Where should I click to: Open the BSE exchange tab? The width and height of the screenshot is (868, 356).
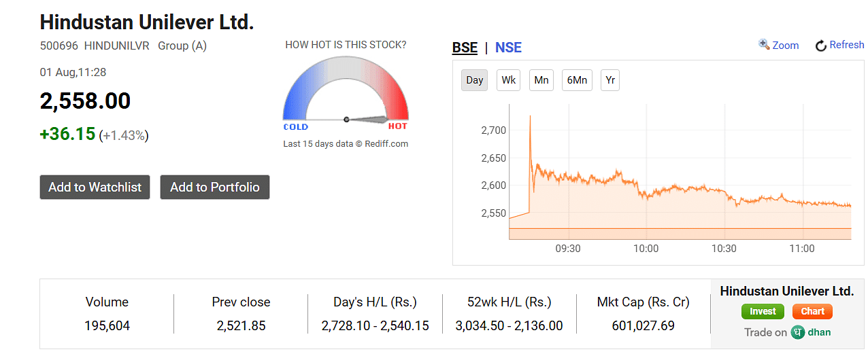465,48
